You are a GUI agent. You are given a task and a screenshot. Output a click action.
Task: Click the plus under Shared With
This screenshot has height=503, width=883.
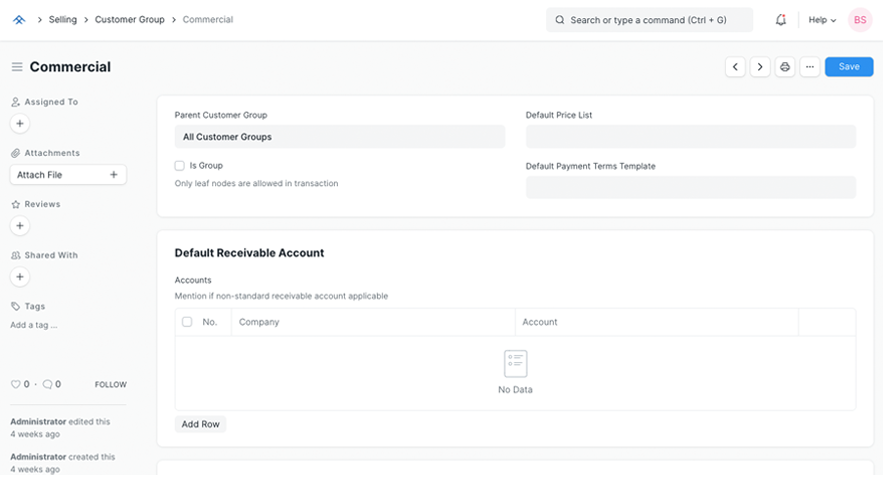coord(20,277)
